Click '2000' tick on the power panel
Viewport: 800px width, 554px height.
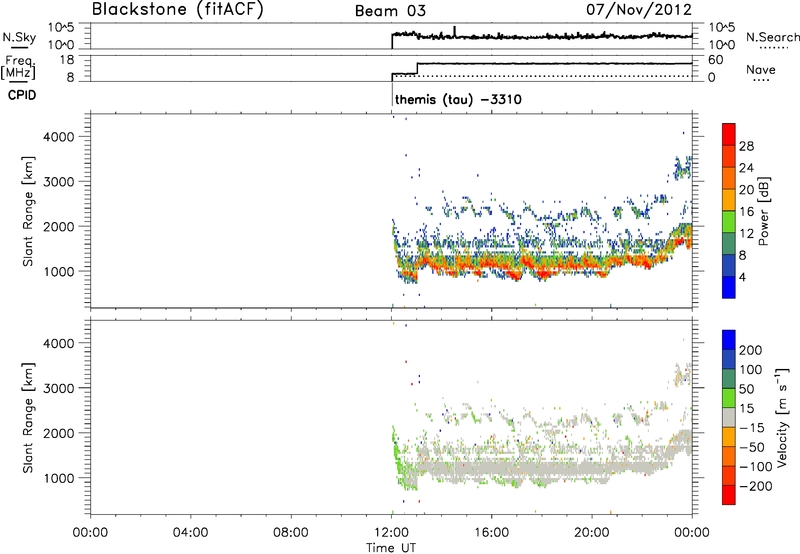[58, 226]
